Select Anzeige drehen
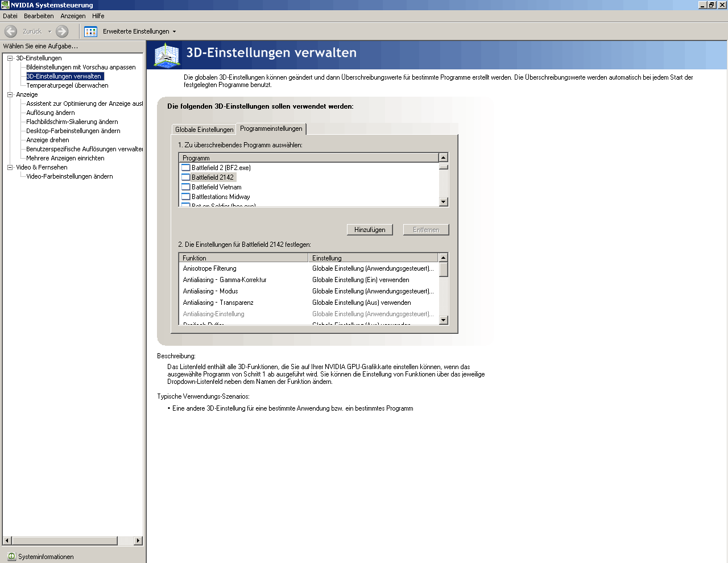Image resolution: width=728 pixels, height=563 pixels. (x=48, y=140)
